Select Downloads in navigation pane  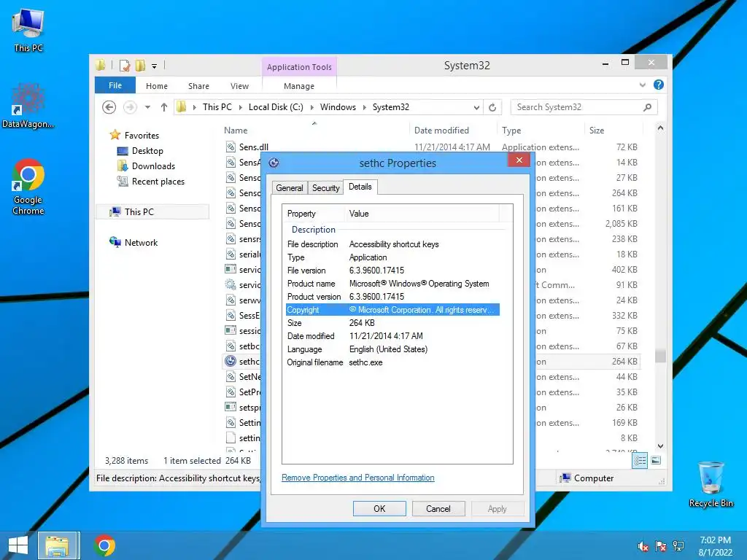coord(153,166)
